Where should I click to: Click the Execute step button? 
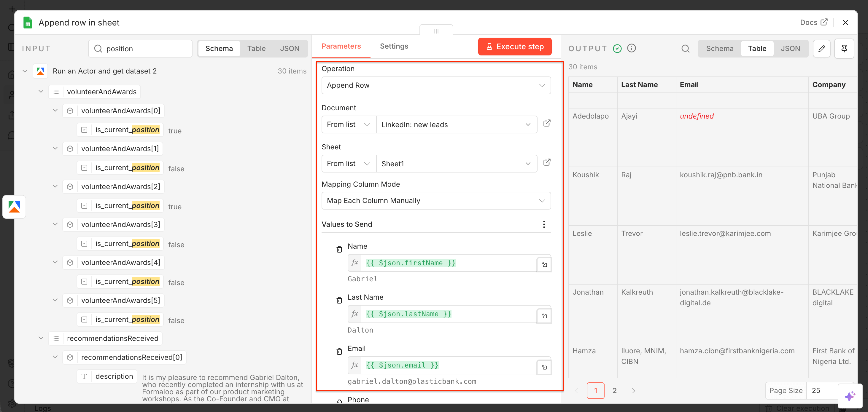coord(514,47)
